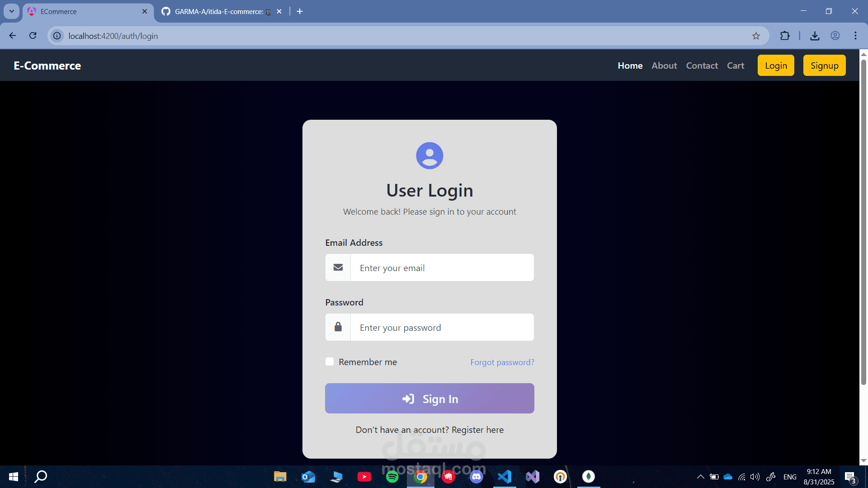
Task: Open Spotify from the taskbar
Action: (x=392, y=477)
